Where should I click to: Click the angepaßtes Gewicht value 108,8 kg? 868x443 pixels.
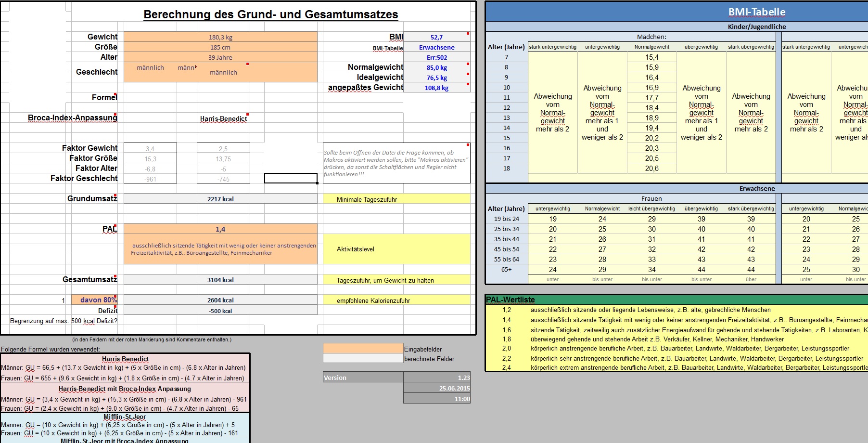pyautogui.click(x=437, y=88)
